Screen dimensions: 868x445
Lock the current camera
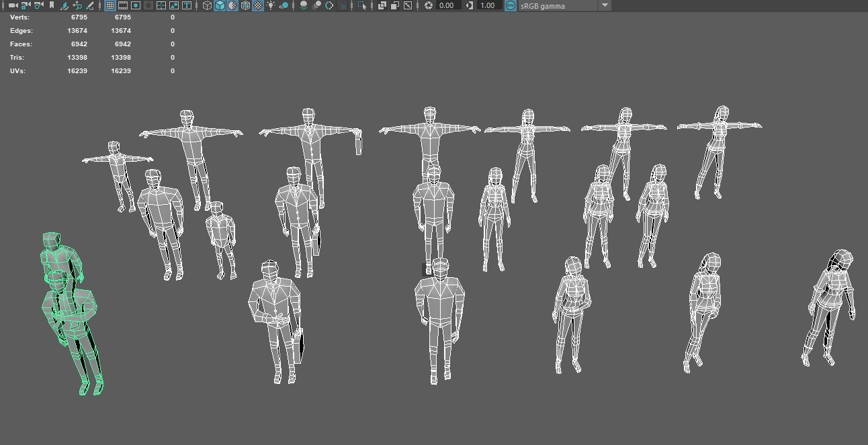click(25, 5)
